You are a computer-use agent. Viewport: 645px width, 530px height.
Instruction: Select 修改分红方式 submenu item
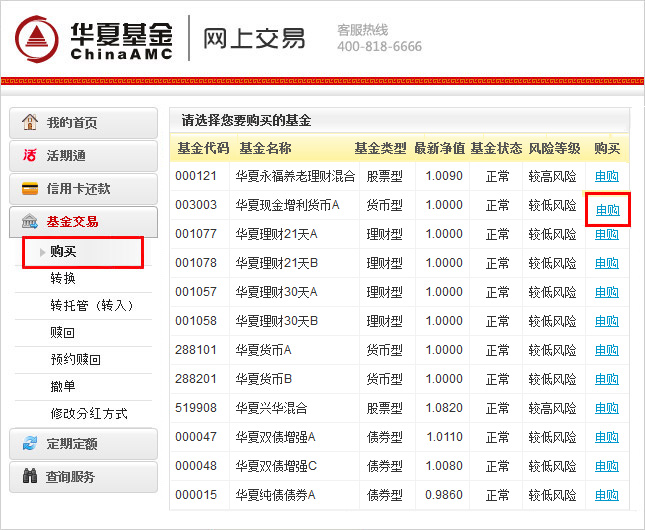pos(89,414)
